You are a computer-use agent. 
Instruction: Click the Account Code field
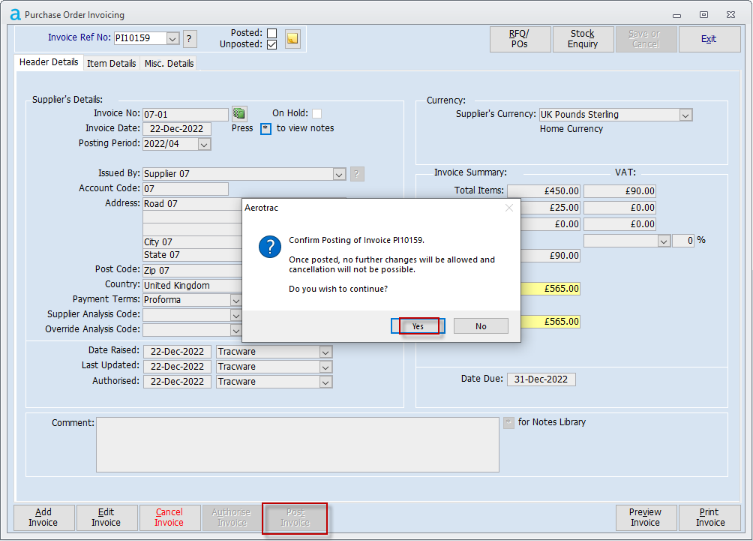(185, 189)
